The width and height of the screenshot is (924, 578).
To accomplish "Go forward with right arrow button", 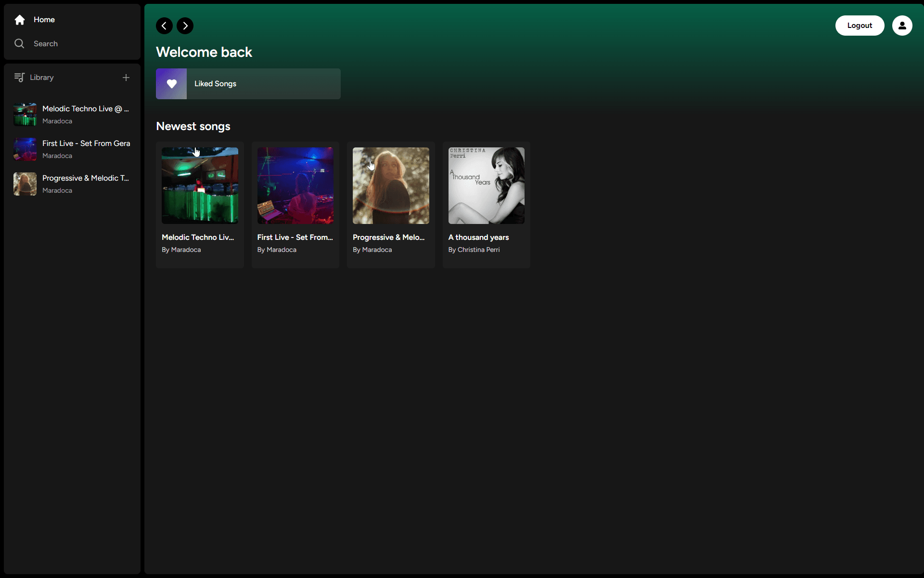I will [185, 26].
